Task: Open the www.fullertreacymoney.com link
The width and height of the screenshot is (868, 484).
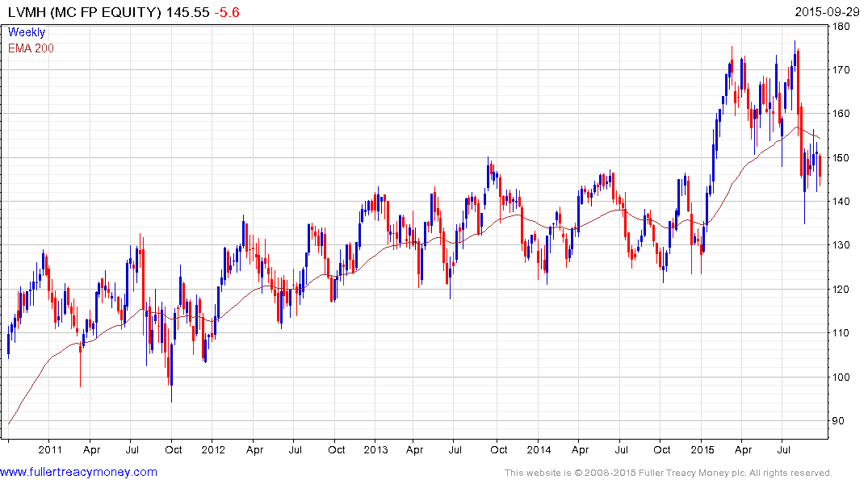Action: [78, 472]
